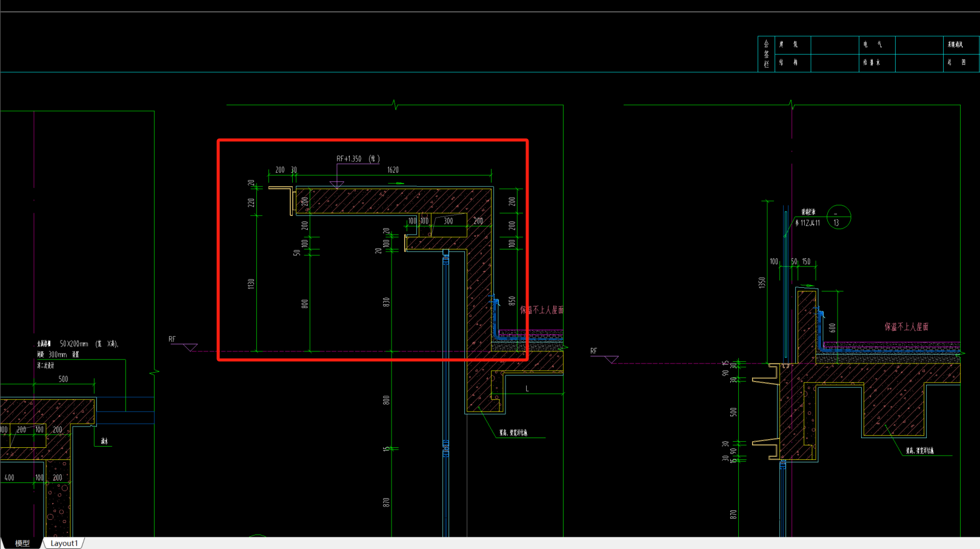Click the 300 dimension inside the slab

448,221
